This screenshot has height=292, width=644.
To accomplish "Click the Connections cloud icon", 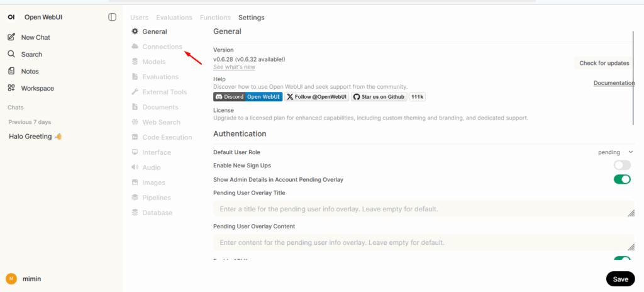I will [135, 47].
